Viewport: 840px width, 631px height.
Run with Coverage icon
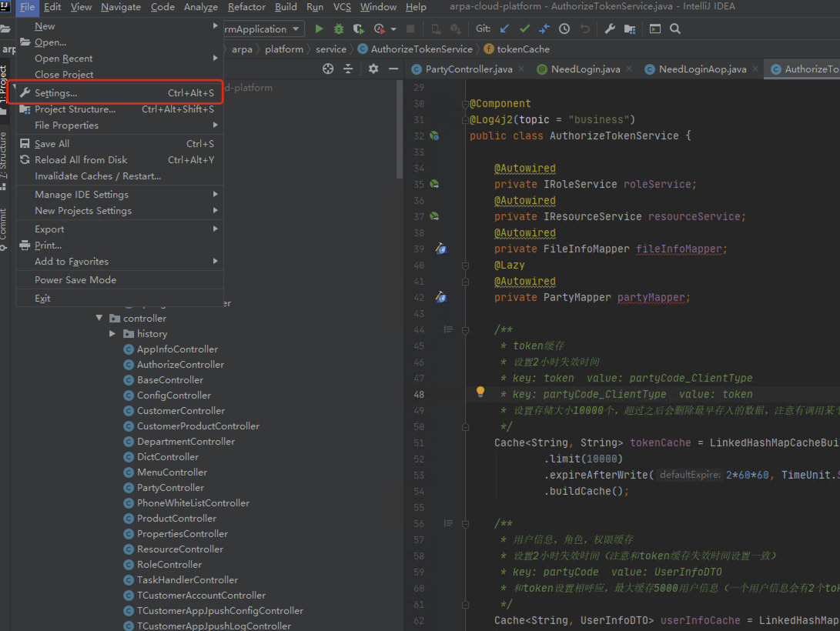[358, 29]
